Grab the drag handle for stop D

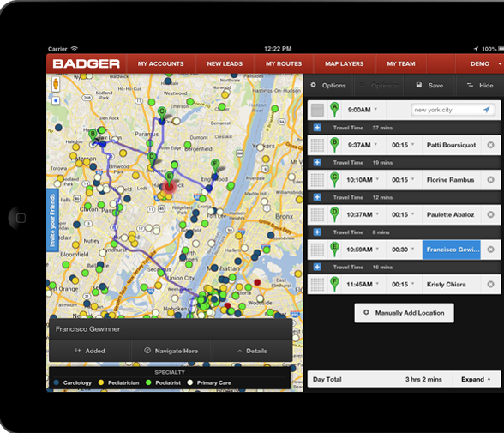[x=317, y=214]
